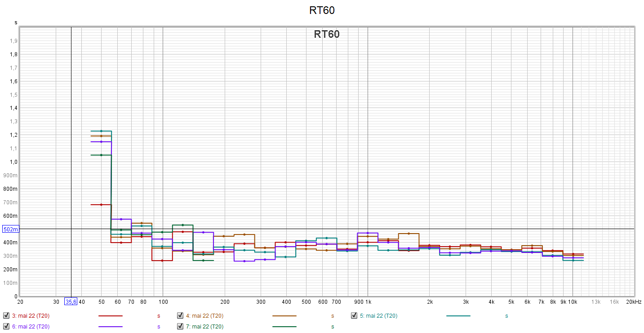Select the dark green line swatch for trace 7
Image resolution: width=644 pixels, height=333 pixels.
tap(284, 327)
